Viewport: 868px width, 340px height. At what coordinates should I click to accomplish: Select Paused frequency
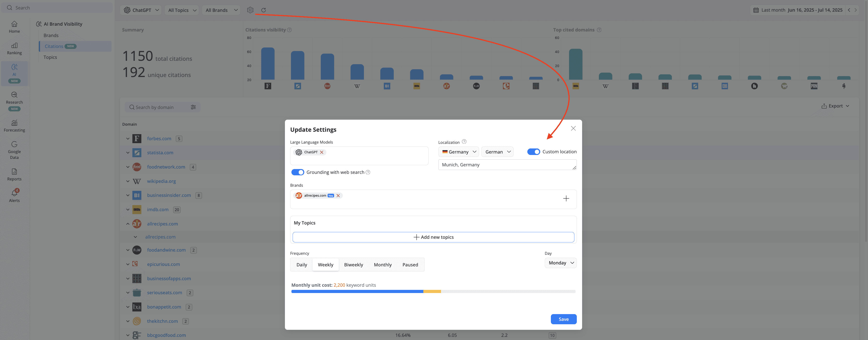[x=410, y=265]
